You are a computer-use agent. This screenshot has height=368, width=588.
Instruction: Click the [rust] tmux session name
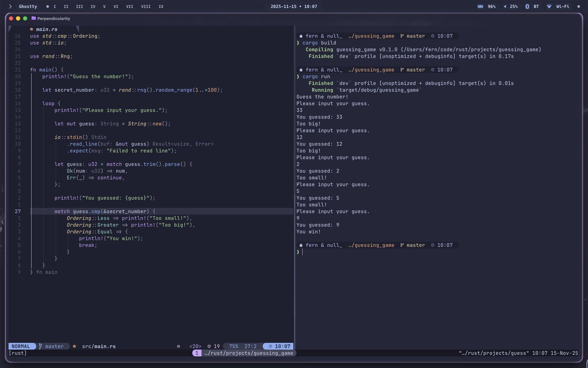(x=18, y=353)
